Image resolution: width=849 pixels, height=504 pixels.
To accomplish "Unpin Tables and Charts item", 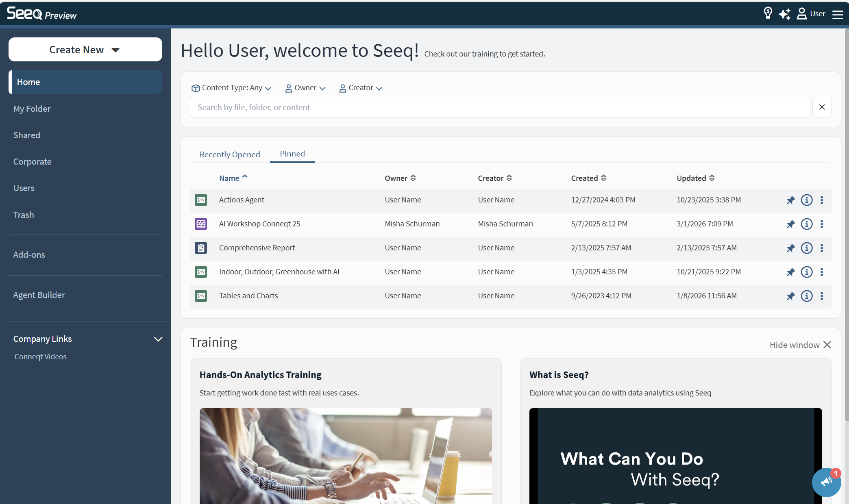I will [x=790, y=296].
